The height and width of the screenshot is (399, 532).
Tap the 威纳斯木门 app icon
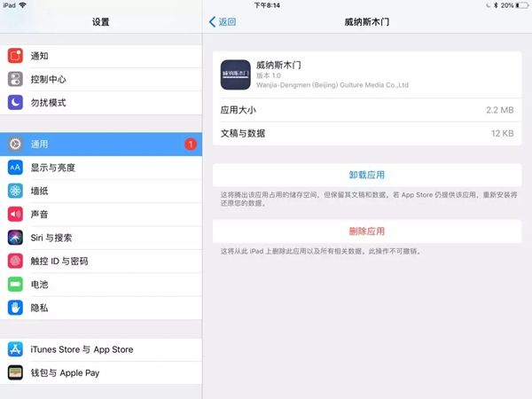(236, 74)
